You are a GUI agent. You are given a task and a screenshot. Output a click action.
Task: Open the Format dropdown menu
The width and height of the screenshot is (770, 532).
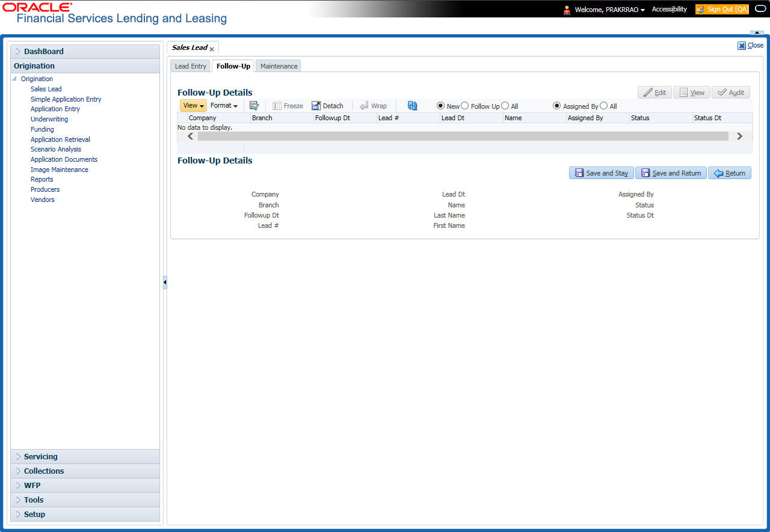[x=224, y=106]
